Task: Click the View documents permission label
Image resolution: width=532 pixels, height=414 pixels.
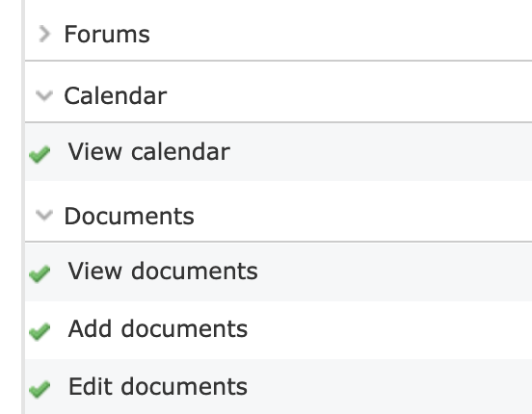Action: (x=163, y=271)
